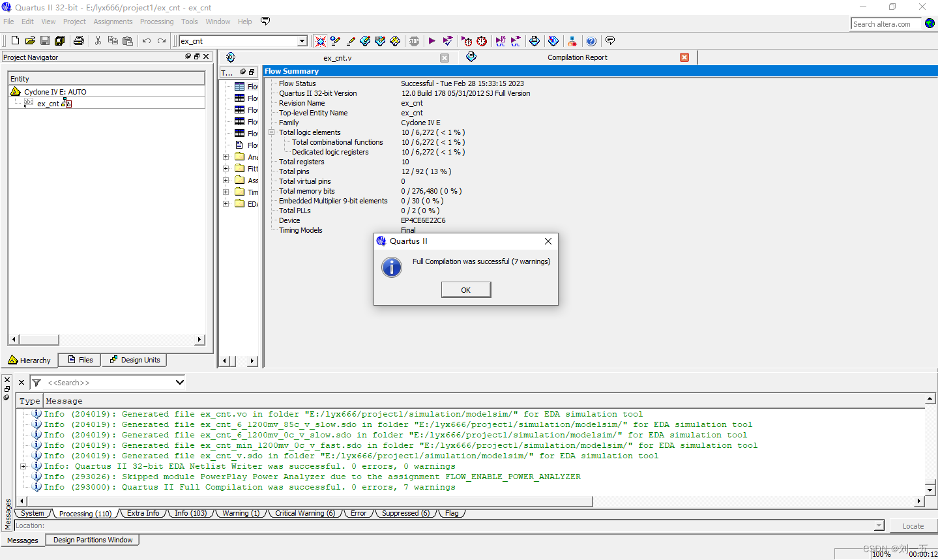
Task: Click the globe icon next to search box
Action: point(930,23)
